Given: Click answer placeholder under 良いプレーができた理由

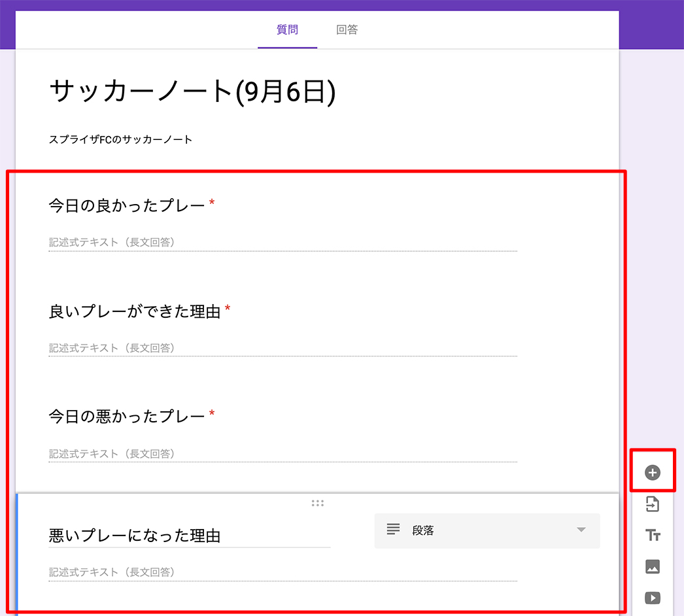Looking at the screenshot, I should click(x=112, y=348).
